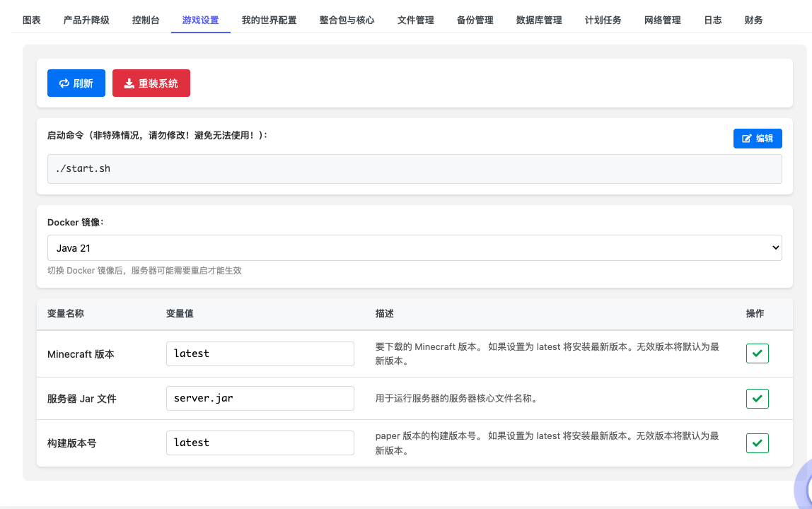Save 服务器 Jar 文件 using its green checkmark

point(758,398)
